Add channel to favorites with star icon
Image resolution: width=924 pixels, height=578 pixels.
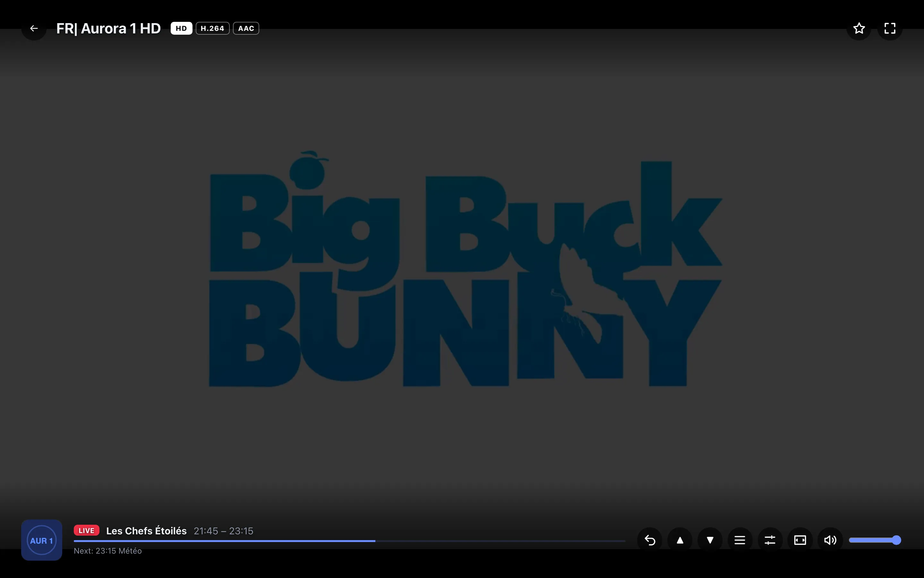point(859,28)
